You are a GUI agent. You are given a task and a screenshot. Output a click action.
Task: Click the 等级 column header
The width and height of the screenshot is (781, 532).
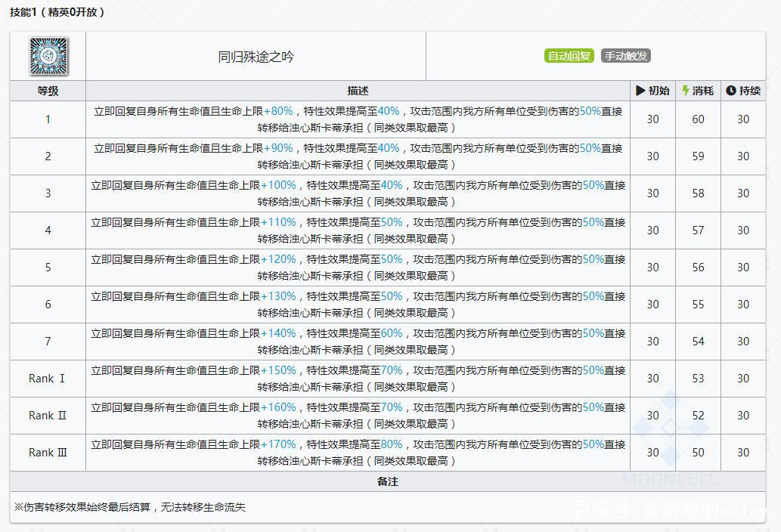pos(48,91)
